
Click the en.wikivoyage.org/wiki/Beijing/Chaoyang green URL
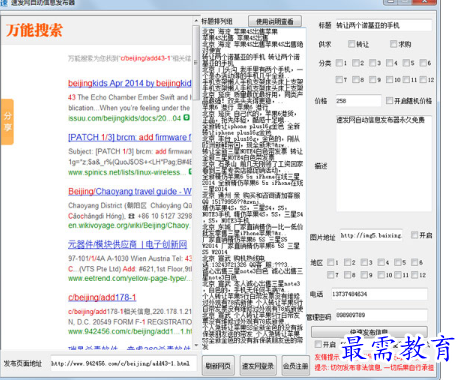click(x=129, y=225)
